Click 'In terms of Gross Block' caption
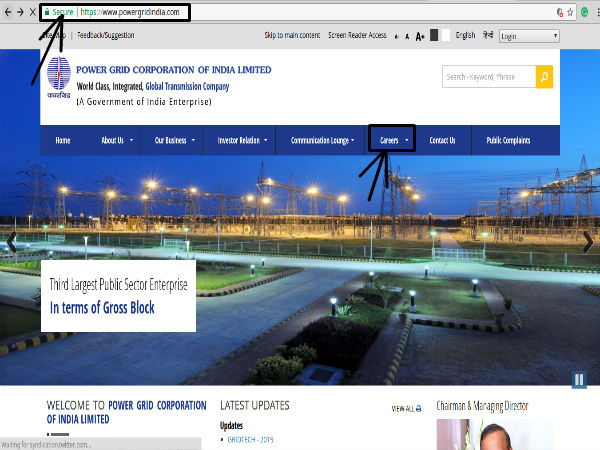 (x=102, y=308)
